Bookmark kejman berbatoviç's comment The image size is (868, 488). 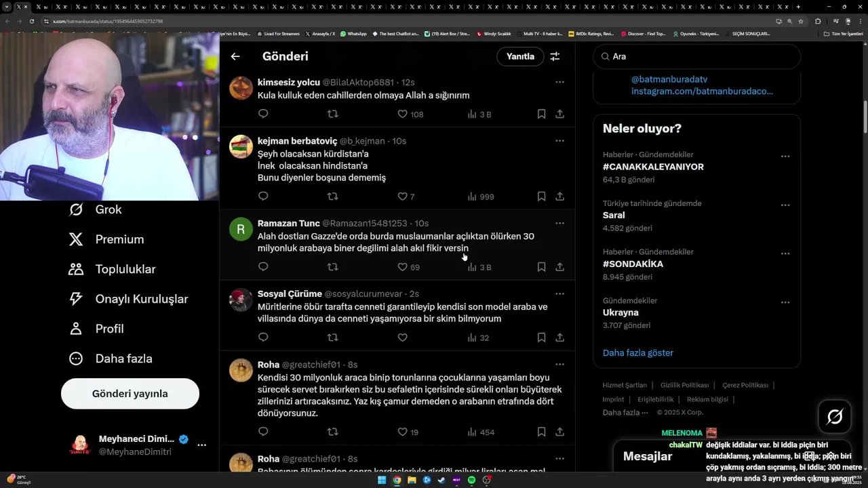[541, 197]
